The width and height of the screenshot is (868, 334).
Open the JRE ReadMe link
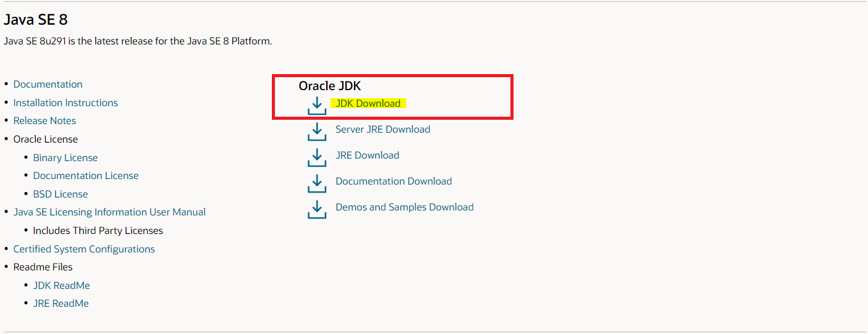(x=61, y=303)
